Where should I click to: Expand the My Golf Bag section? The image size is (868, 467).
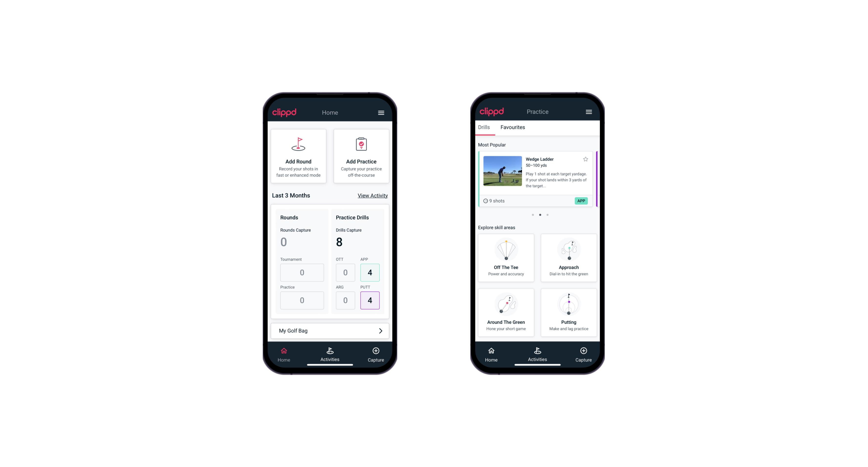click(x=380, y=330)
